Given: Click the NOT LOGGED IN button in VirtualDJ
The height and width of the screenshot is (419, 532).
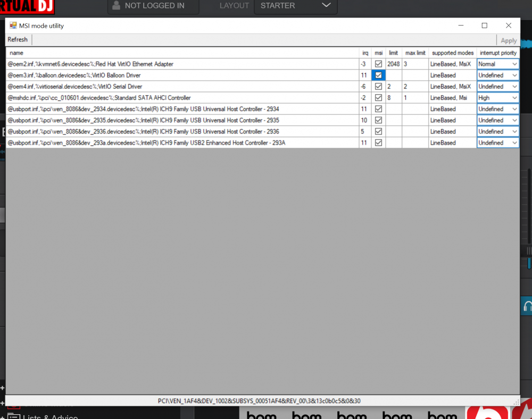Looking at the screenshot, I should pyautogui.click(x=153, y=6).
